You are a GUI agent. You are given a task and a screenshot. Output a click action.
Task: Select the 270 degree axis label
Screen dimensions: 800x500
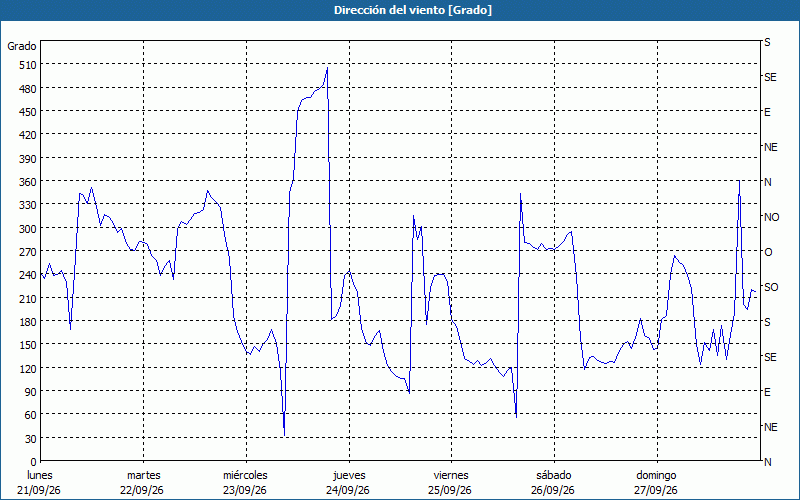[x=28, y=252]
